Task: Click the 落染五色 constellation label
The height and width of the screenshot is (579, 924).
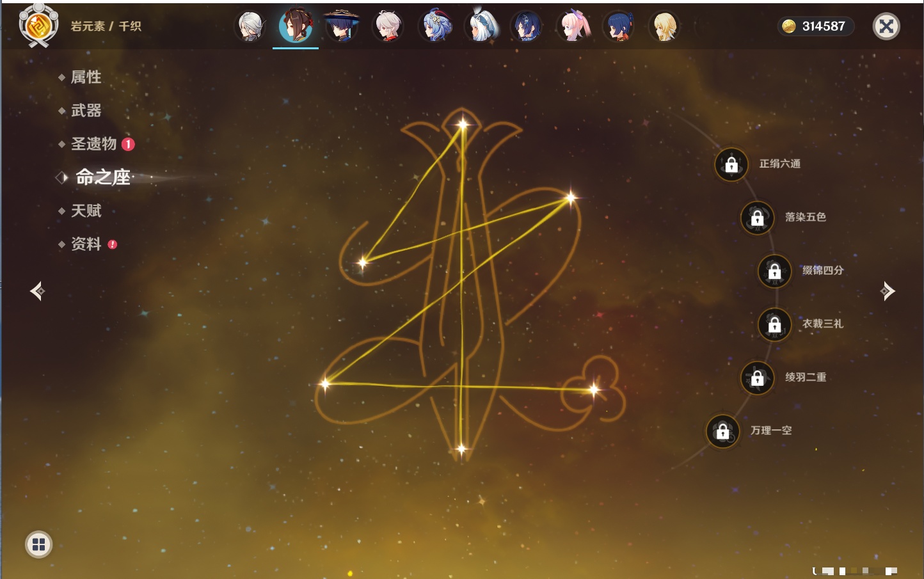Action: 806,217
